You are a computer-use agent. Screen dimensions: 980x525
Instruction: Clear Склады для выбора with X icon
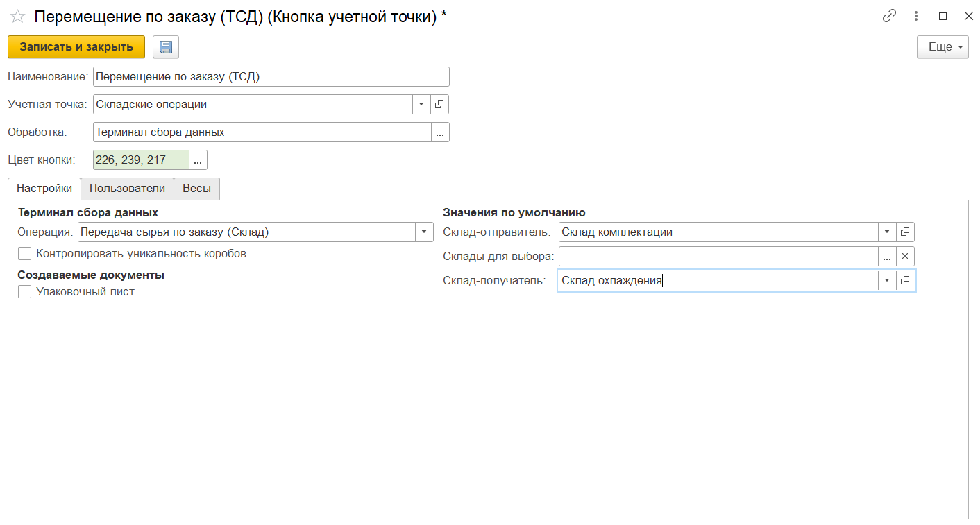point(905,257)
